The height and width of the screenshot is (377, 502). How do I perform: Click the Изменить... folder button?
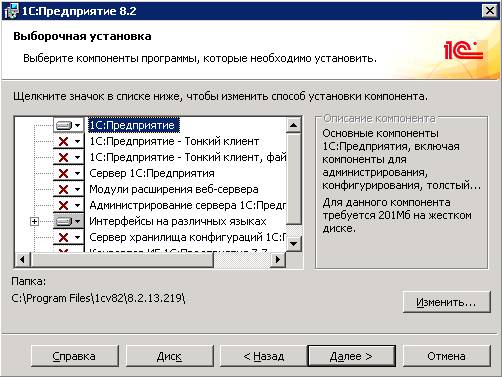pyautogui.click(x=447, y=302)
